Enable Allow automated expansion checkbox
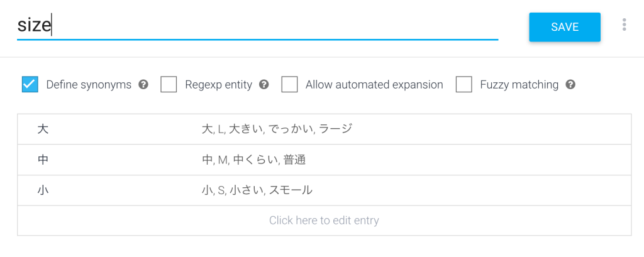Screen dimensions: 644x257 pos(289,84)
